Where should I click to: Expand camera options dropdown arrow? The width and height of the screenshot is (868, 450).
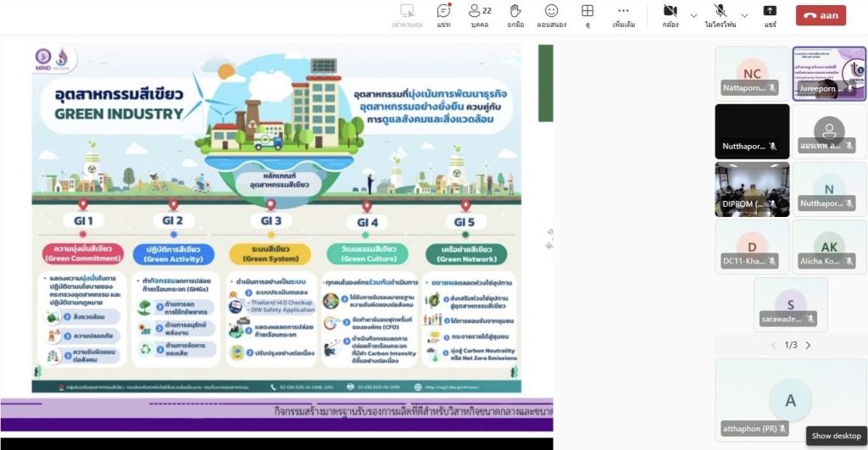(694, 15)
